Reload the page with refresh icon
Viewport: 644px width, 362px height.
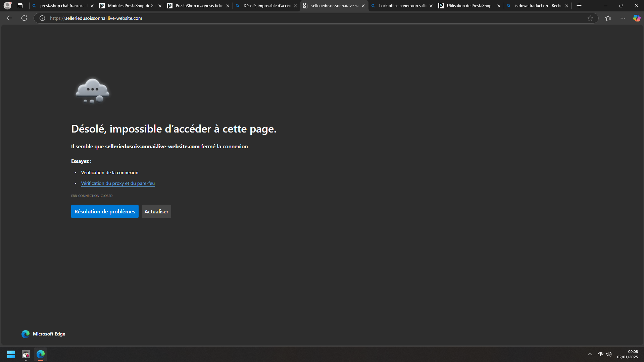(24, 18)
